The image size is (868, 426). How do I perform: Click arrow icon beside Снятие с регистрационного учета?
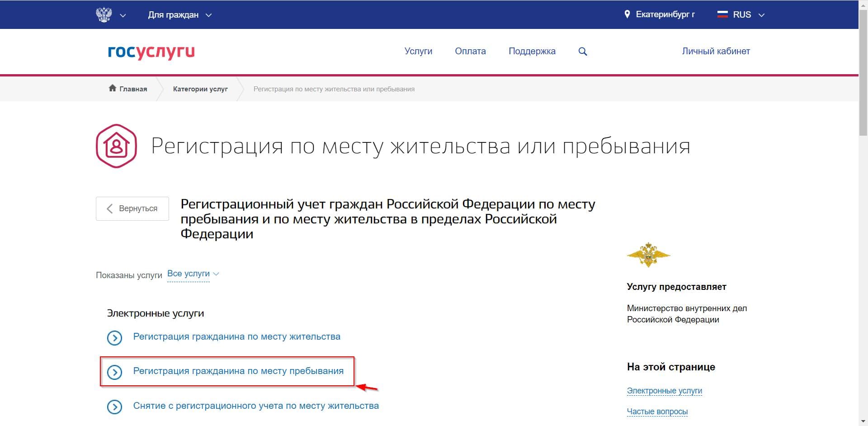pyautogui.click(x=115, y=407)
